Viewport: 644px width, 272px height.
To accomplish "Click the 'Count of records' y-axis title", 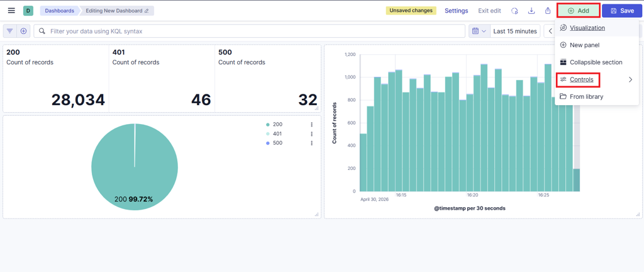I will click(335, 123).
